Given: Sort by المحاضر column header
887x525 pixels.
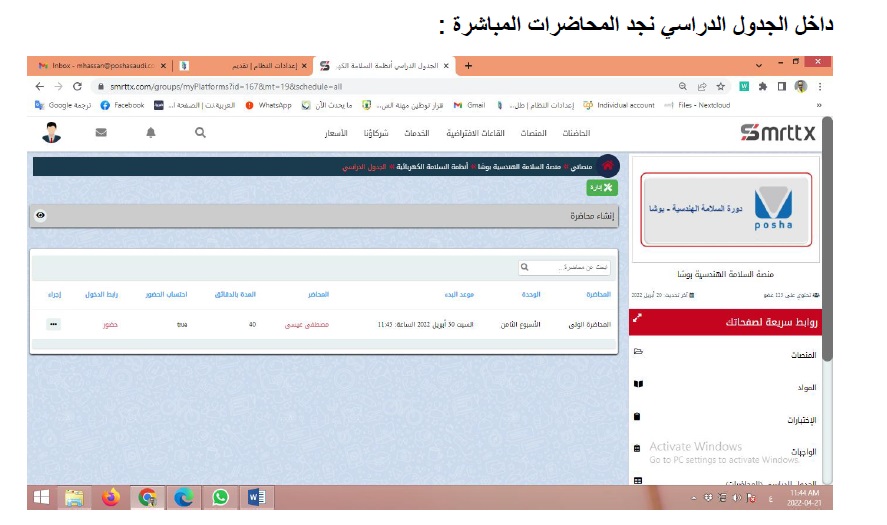Looking at the screenshot, I should click(318, 294).
